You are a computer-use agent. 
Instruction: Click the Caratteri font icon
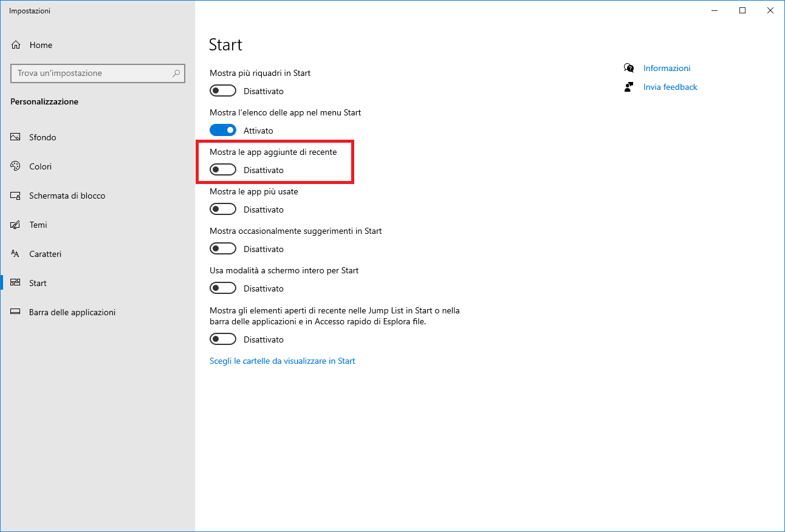[16, 254]
